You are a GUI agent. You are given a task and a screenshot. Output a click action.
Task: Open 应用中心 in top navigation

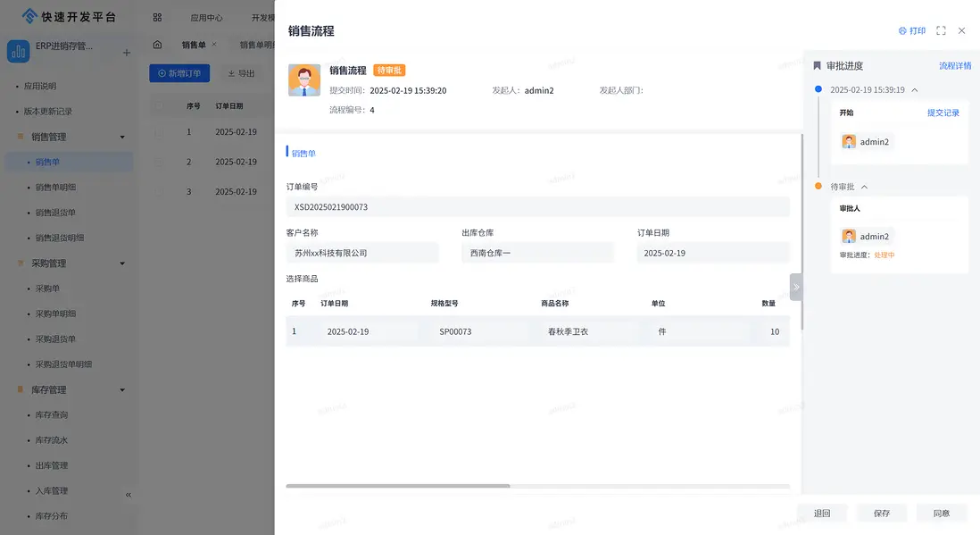tap(206, 18)
